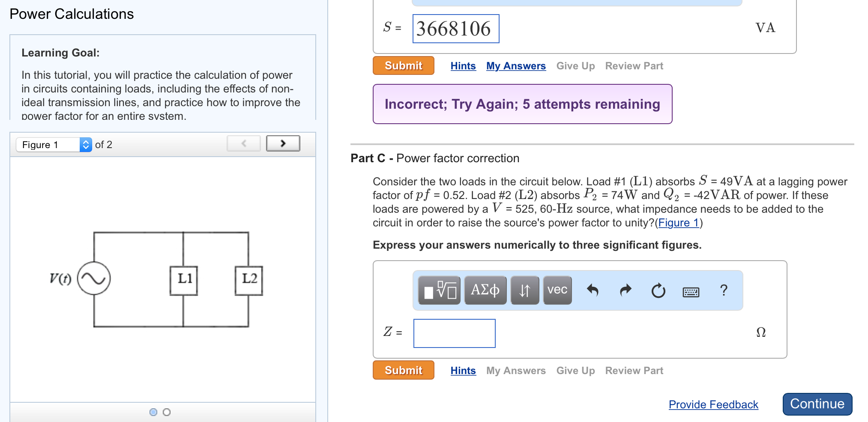Undo the last equation edit
The height and width of the screenshot is (422, 868).
593,290
